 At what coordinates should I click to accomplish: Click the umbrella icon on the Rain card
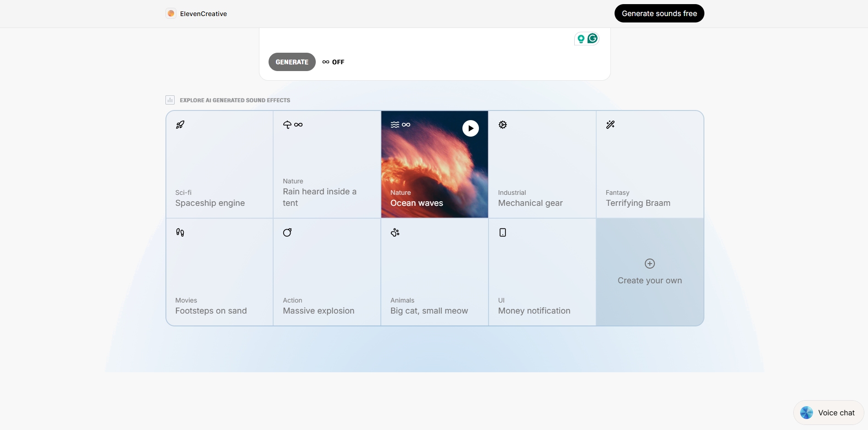pos(287,125)
